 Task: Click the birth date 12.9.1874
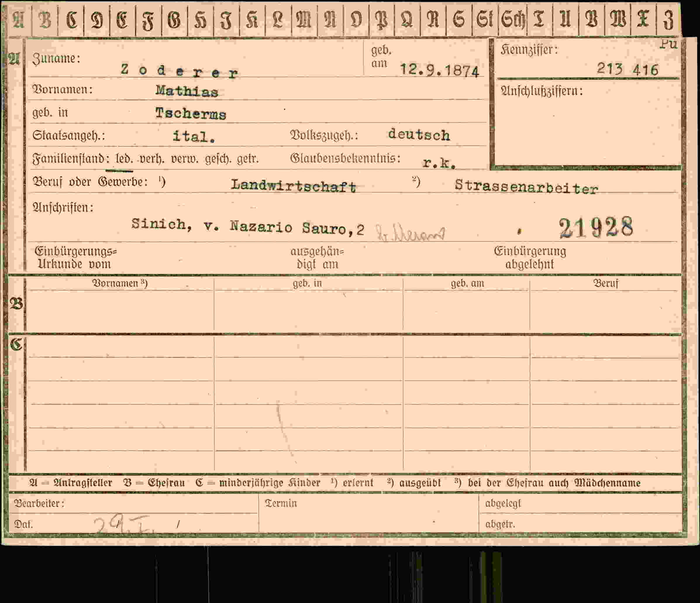pyautogui.click(x=439, y=70)
